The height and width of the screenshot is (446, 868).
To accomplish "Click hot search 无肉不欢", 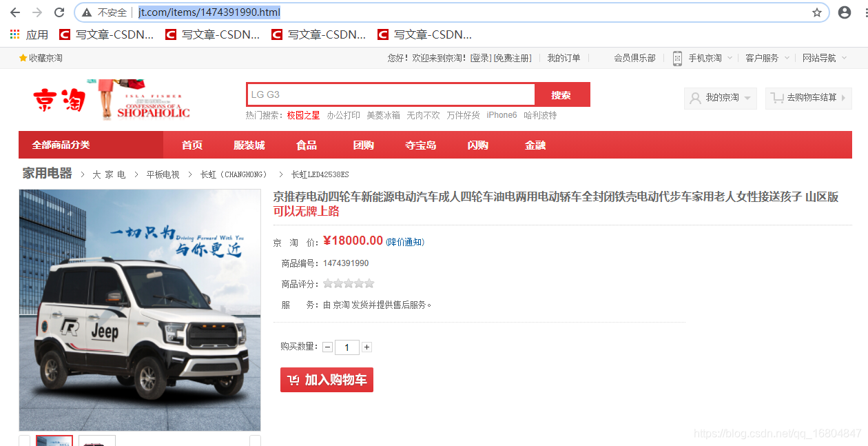I will pos(423,115).
